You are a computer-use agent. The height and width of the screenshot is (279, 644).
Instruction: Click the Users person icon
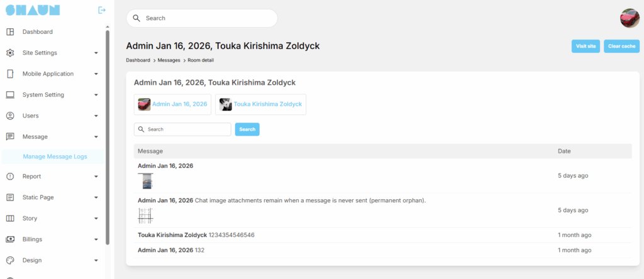click(x=10, y=116)
